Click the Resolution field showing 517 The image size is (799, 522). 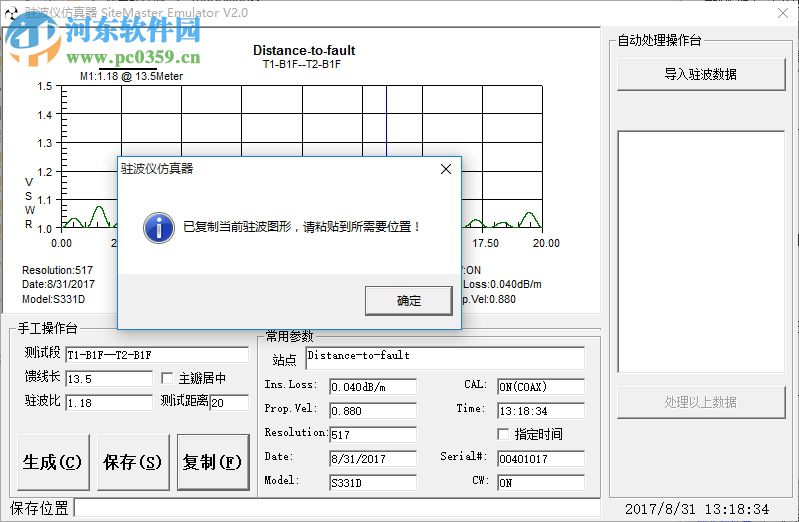pos(372,435)
